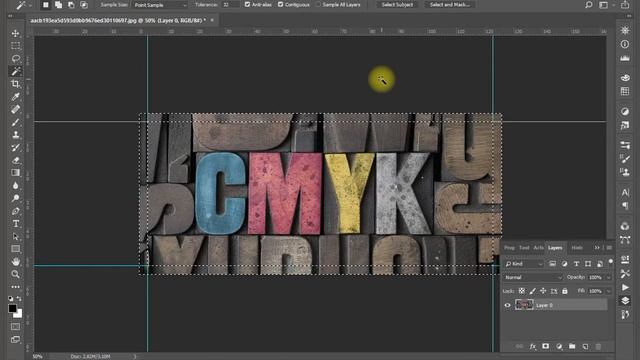Switch to the Layers tab
The height and width of the screenshot is (360, 640).
555,248
